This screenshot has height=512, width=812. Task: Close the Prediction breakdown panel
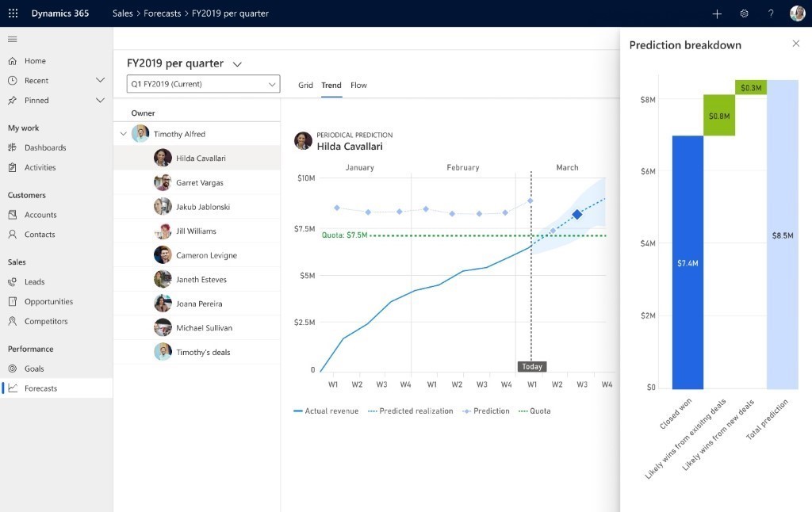pos(796,44)
